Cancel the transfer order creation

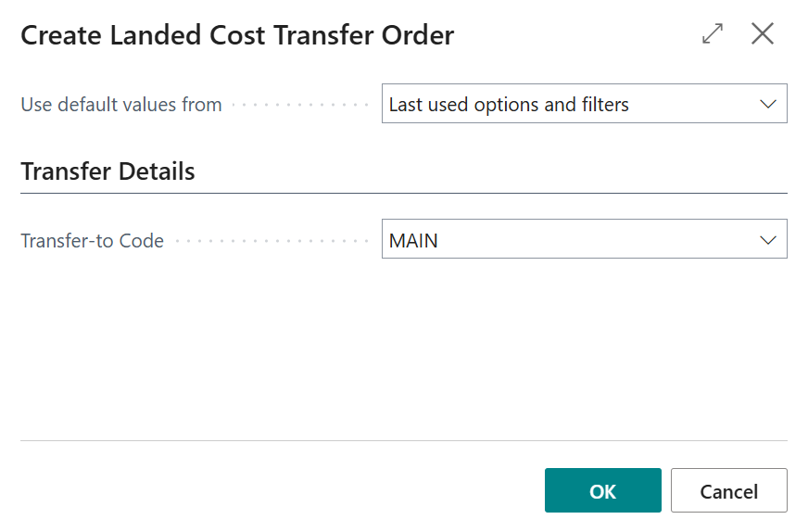(x=728, y=491)
